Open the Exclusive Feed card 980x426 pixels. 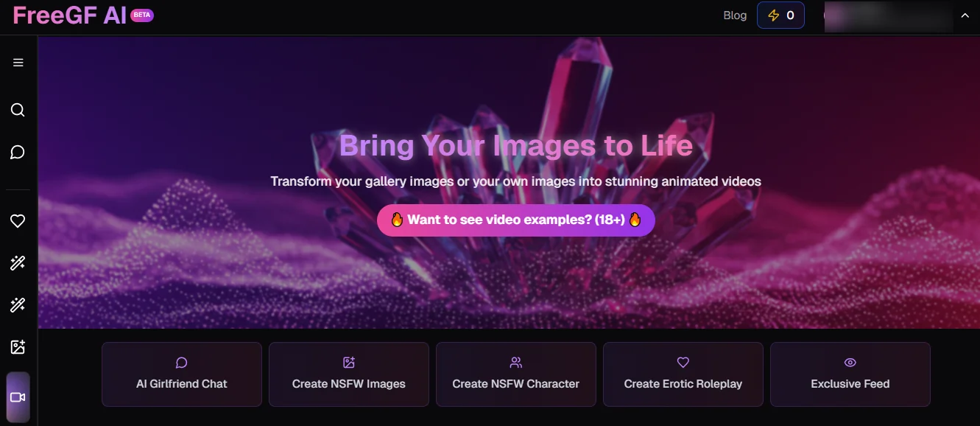(850, 374)
